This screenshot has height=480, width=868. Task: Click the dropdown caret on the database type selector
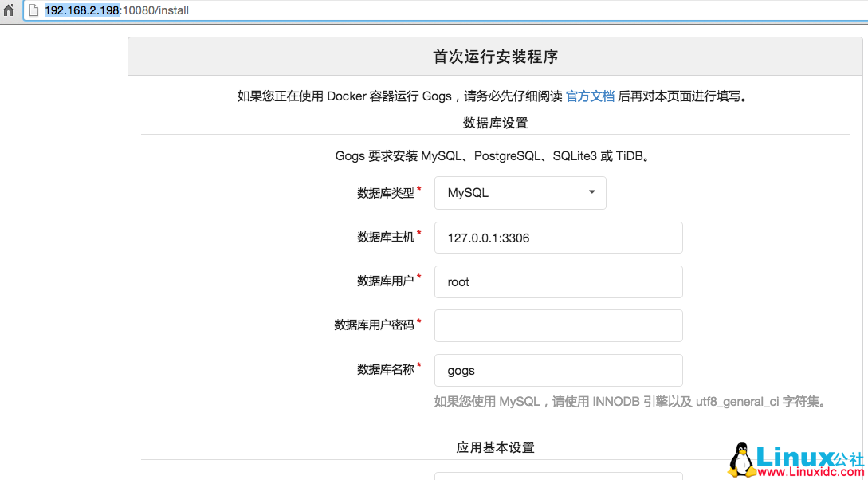coord(591,192)
